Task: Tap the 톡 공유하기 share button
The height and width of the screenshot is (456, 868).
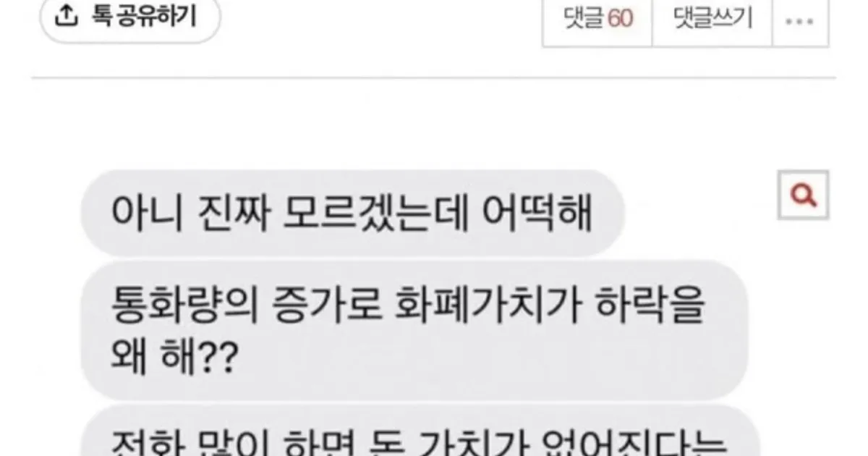Action: coord(129,18)
